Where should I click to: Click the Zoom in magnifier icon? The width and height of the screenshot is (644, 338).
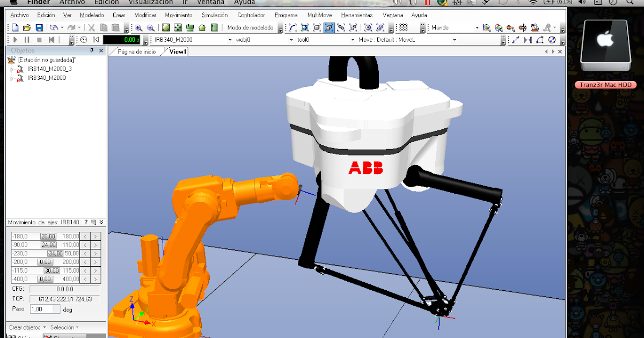138,28
